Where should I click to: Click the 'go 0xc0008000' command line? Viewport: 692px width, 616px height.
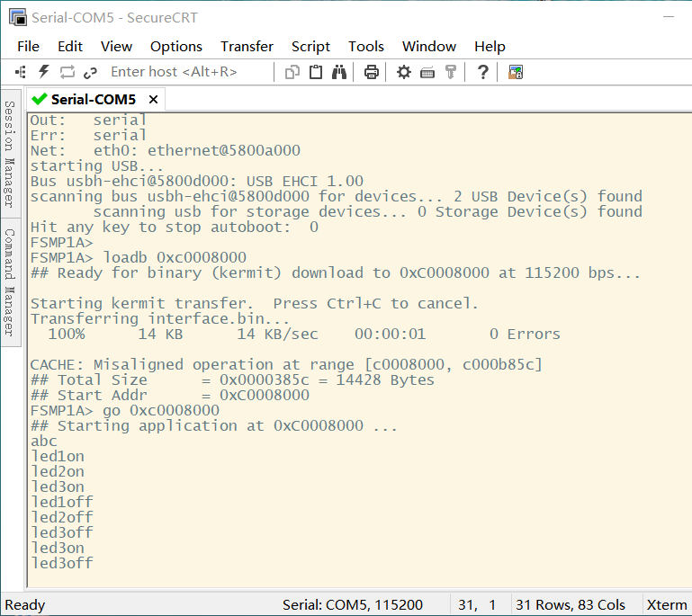coord(124,411)
